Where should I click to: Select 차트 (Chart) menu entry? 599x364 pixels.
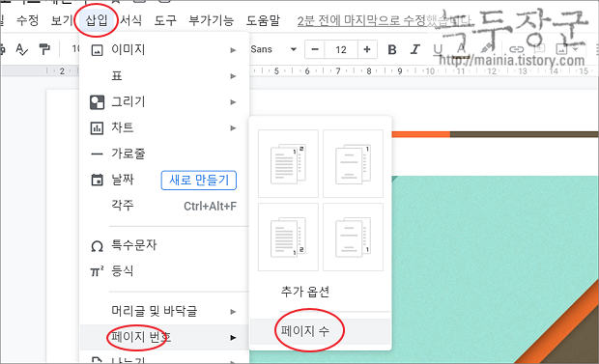tap(164, 127)
